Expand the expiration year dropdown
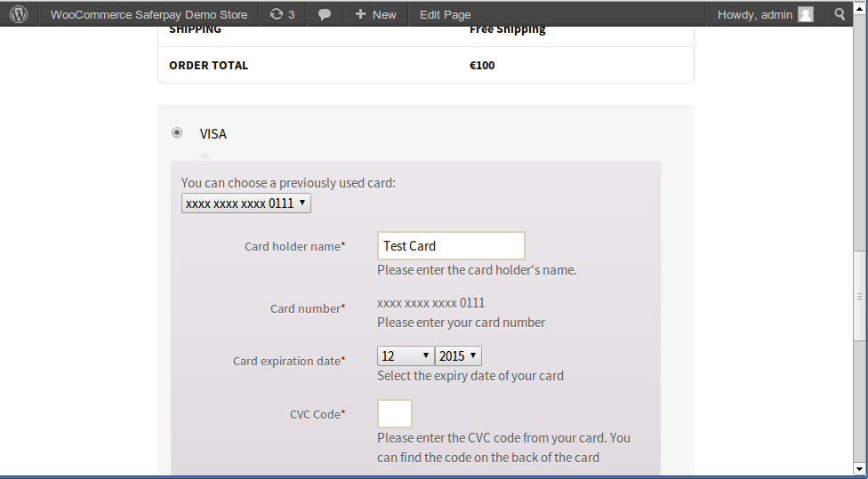 tap(458, 355)
